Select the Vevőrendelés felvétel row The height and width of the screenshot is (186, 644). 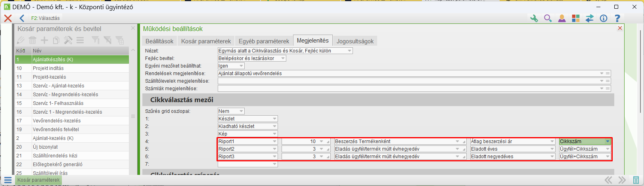72,130
